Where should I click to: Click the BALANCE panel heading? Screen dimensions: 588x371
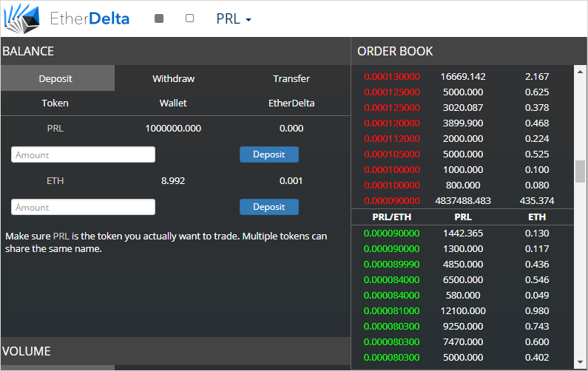tap(28, 51)
